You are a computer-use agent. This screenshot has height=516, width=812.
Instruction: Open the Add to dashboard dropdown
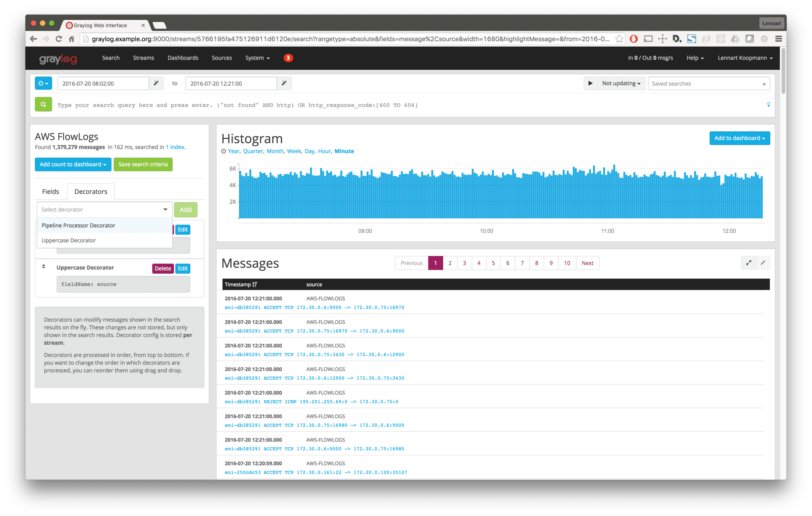739,138
